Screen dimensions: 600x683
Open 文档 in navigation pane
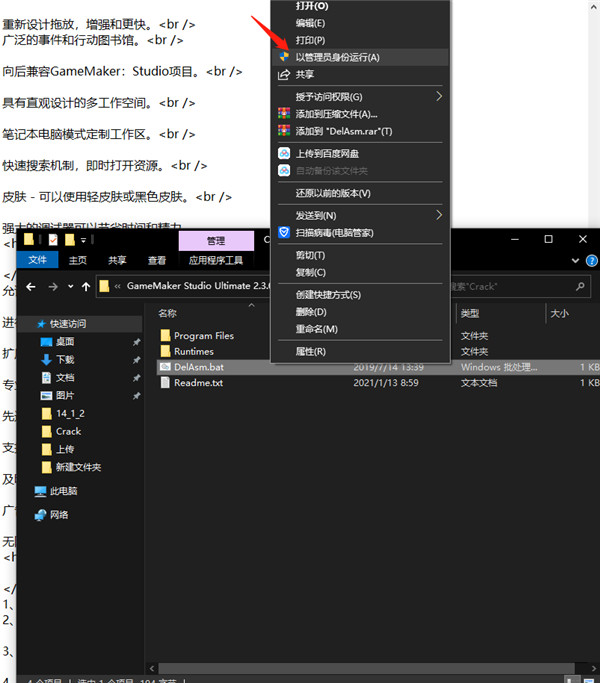[x=65, y=377]
